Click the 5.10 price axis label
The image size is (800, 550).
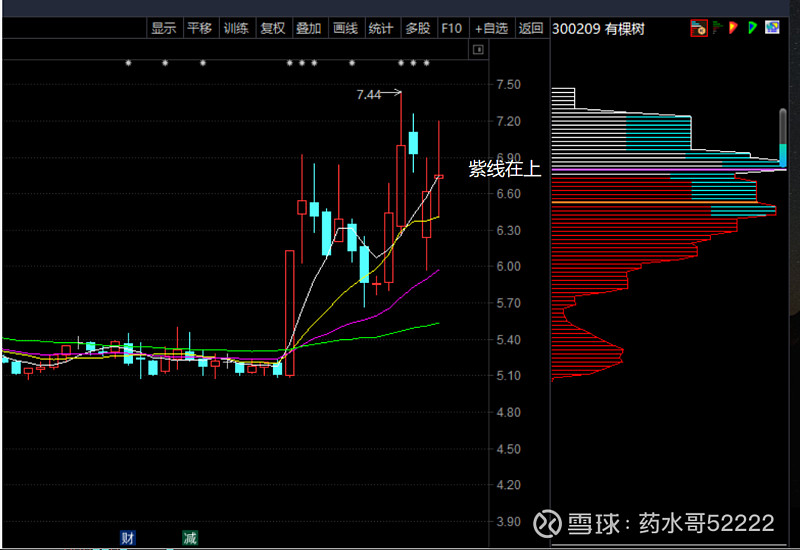click(509, 376)
